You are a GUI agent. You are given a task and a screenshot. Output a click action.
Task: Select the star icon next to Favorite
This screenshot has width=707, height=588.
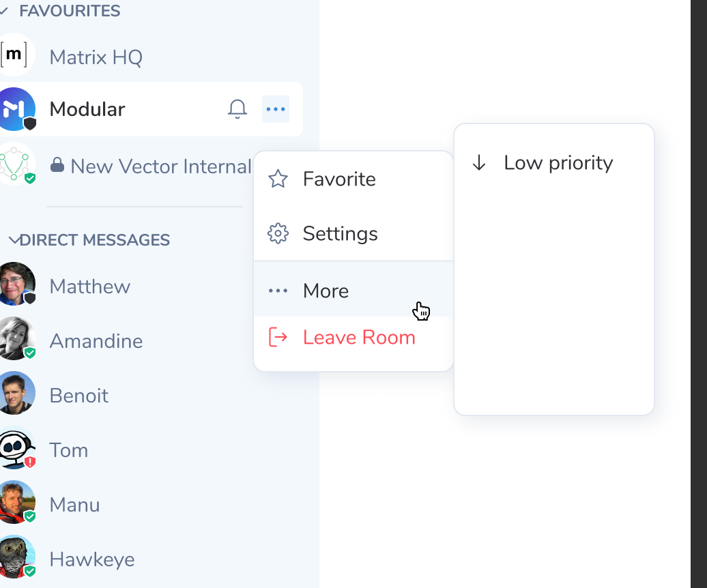click(x=278, y=178)
